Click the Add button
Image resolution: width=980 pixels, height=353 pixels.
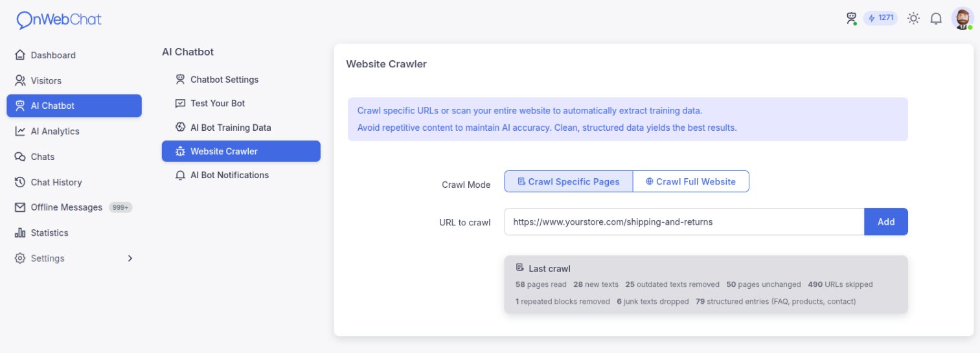tap(886, 222)
